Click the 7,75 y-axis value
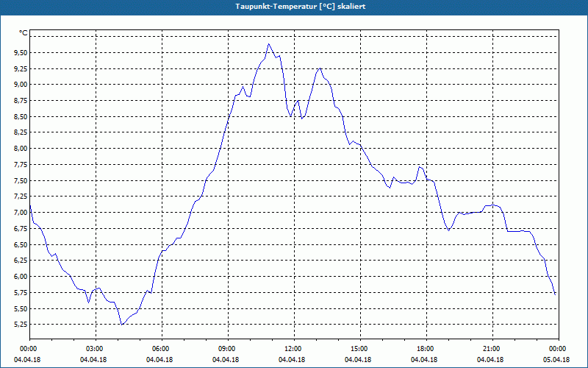Image resolution: width=588 pixels, height=368 pixels. [21, 165]
